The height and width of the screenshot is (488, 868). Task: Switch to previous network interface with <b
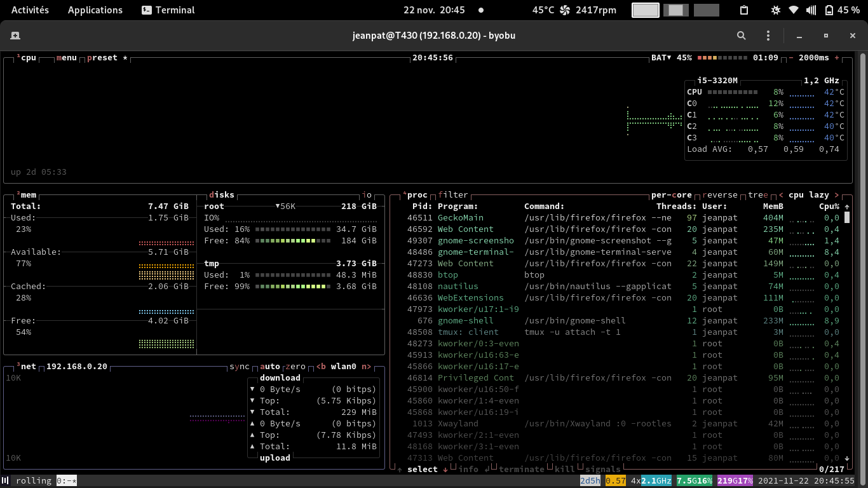[x=321, y=367]
